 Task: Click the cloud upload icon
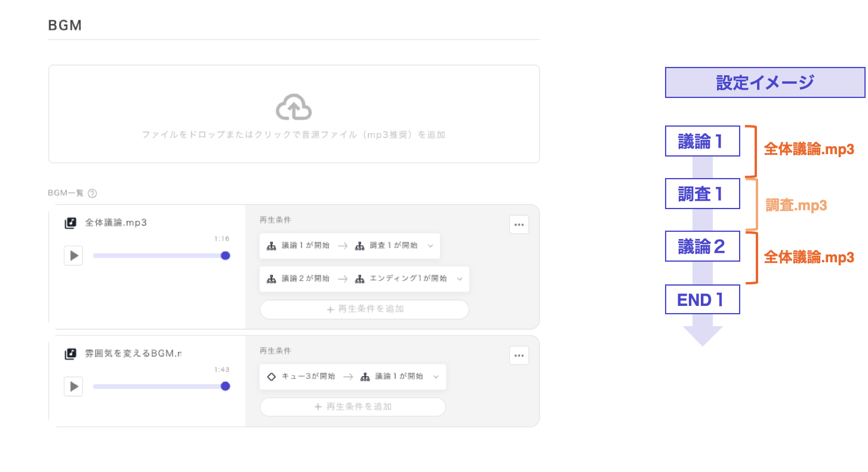294,108
